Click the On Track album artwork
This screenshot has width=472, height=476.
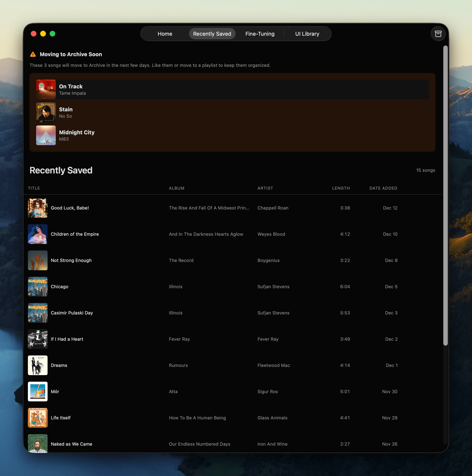click(x=46, y=89)
